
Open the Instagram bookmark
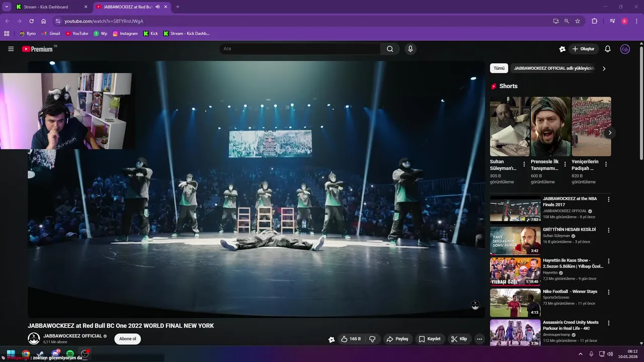pos(125,34)
